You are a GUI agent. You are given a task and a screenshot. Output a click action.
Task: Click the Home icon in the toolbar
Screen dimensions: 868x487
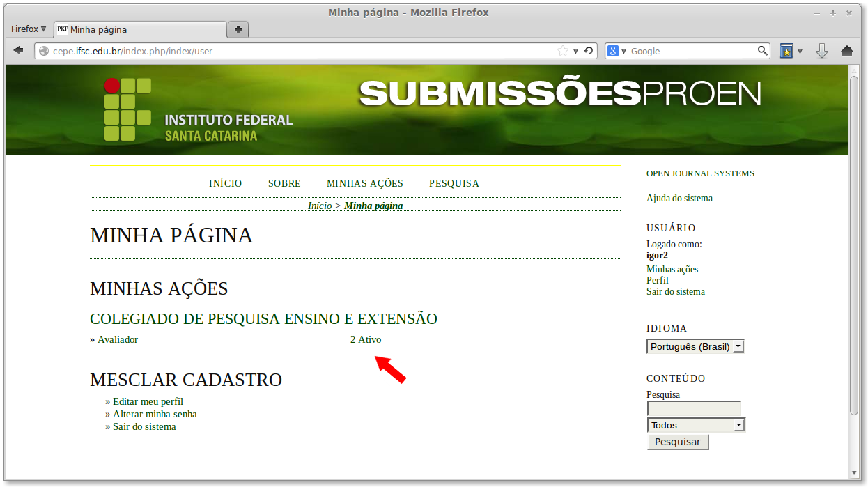(846, 50)
